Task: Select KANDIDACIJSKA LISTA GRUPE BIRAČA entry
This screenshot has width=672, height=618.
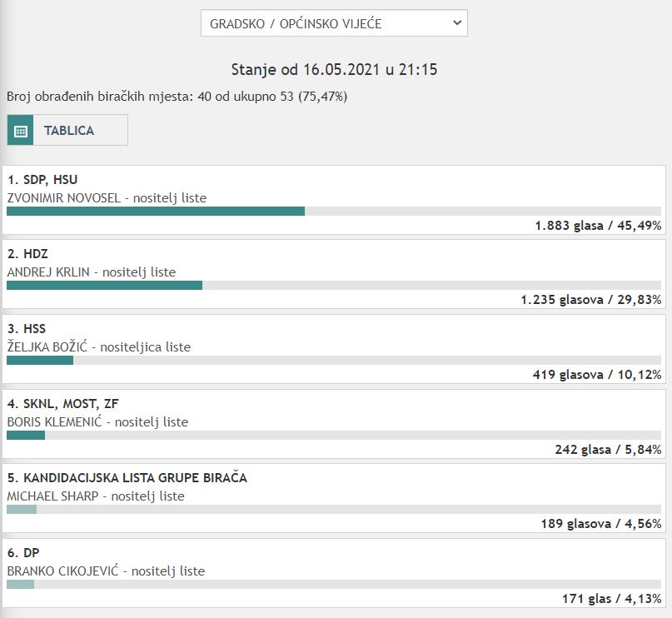Action: click(x=127, y=478)
